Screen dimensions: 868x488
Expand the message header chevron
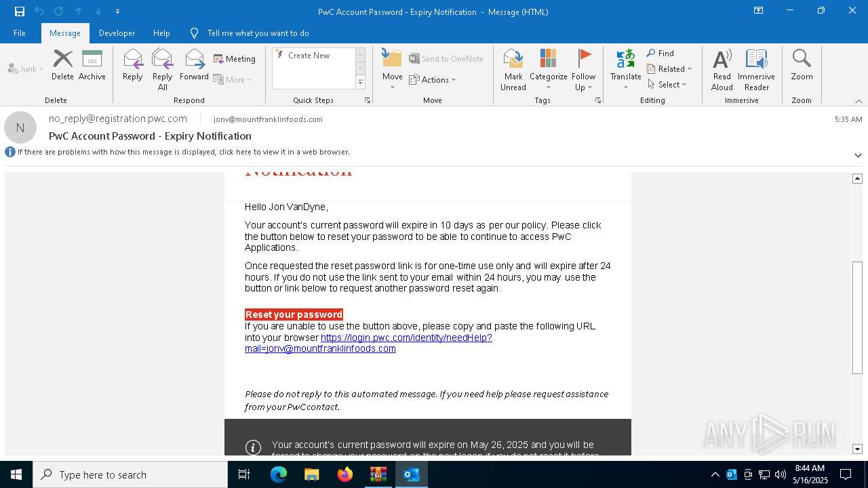858,155
